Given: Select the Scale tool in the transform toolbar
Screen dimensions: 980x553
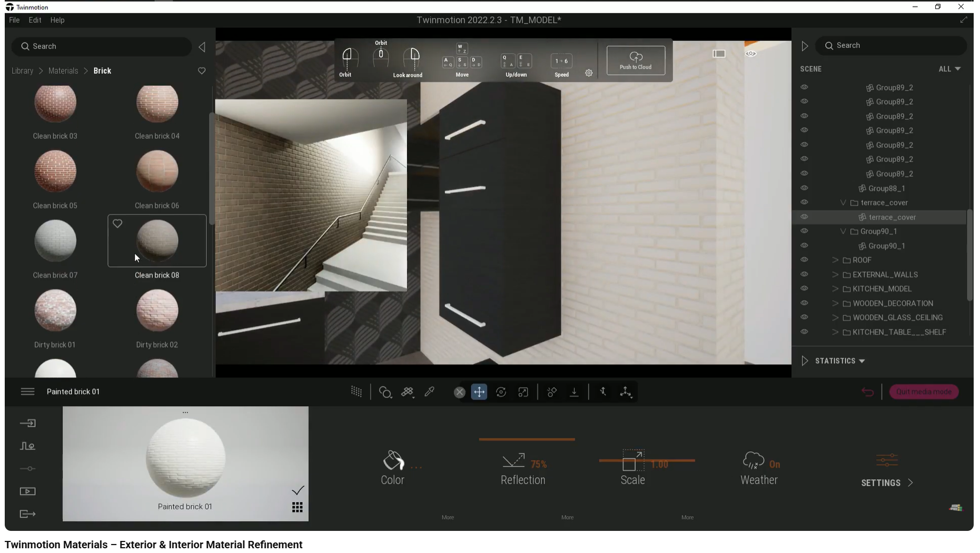Looking at the screenshot, I should point(523,391).
